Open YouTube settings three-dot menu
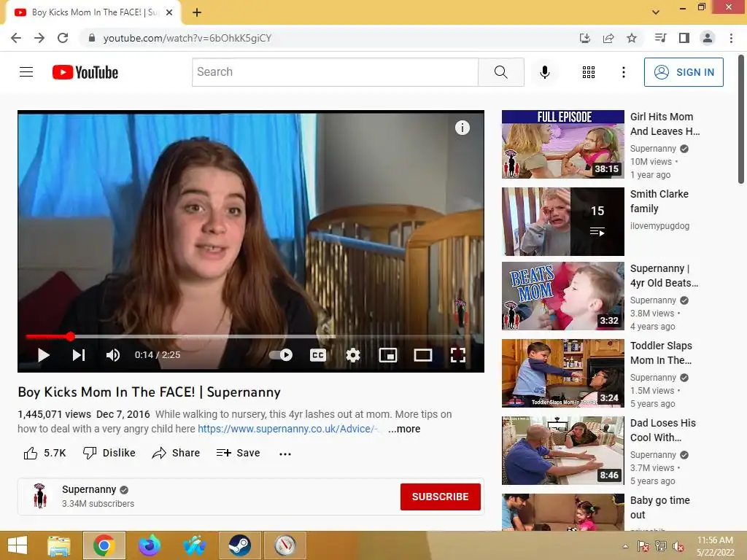Viewport: 747px width, 560px height. tap(623, 72)
